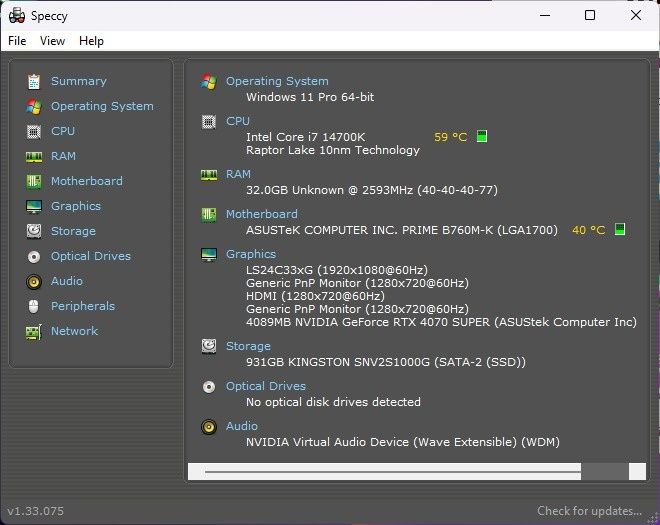Viewport: 660px width, 525px height.
Task: Click the Audio heading link in summary
Action: pos(242,426)
